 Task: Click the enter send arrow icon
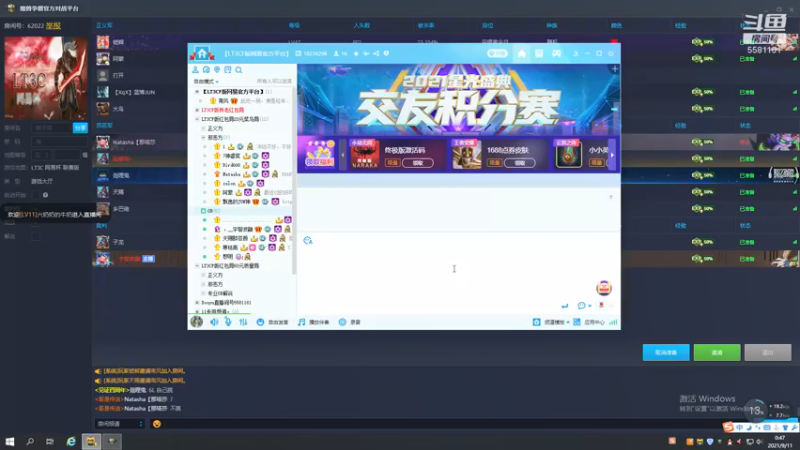(565, 306)
